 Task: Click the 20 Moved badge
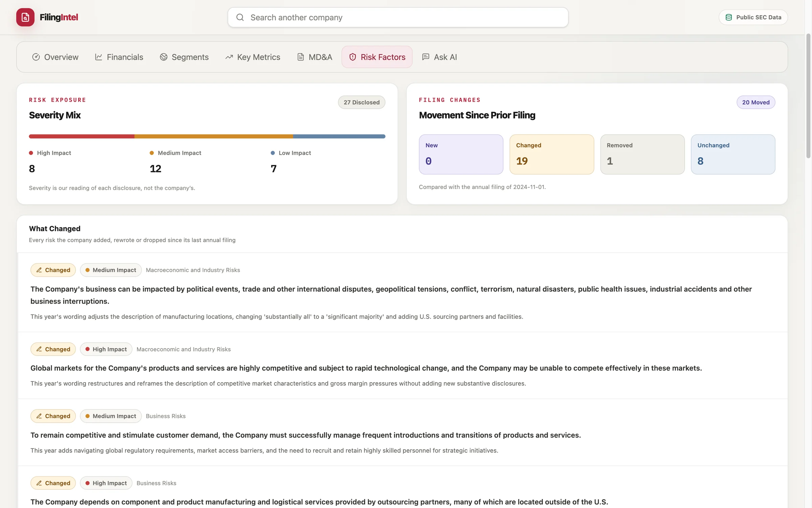[x=756, y=102]
